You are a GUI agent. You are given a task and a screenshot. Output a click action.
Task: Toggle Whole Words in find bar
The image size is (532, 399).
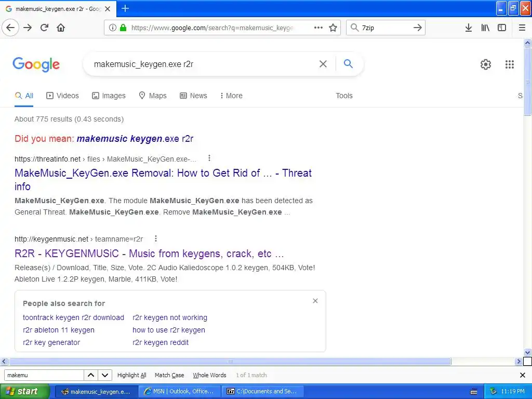(x=209, y=375)
